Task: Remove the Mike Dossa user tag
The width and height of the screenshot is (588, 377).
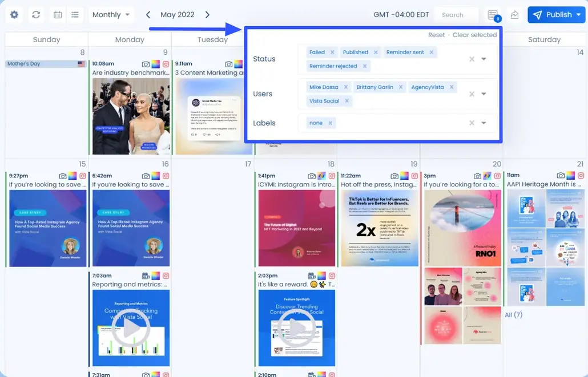Action: coord(346,87)
